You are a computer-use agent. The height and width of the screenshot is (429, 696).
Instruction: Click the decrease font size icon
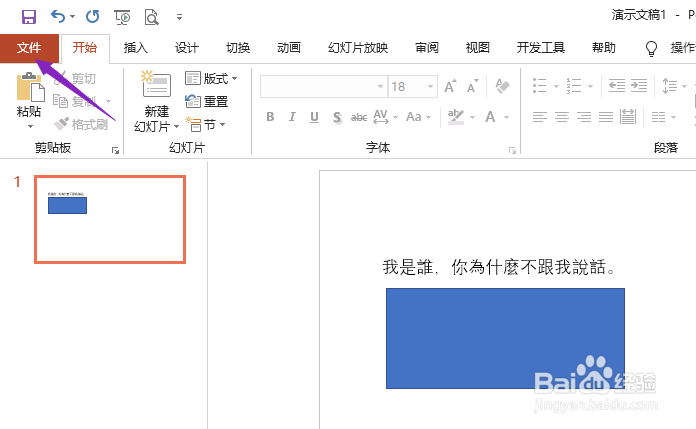tap(473, 86)
